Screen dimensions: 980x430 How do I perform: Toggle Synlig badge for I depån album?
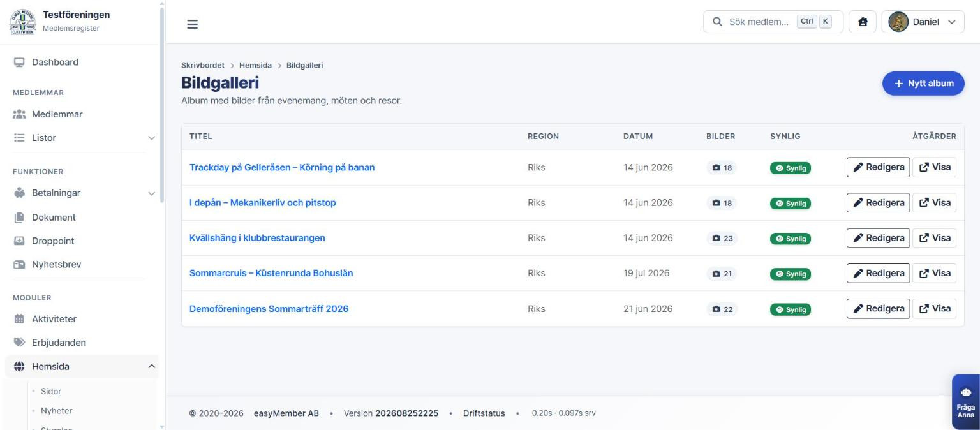[x=791, y=204]
